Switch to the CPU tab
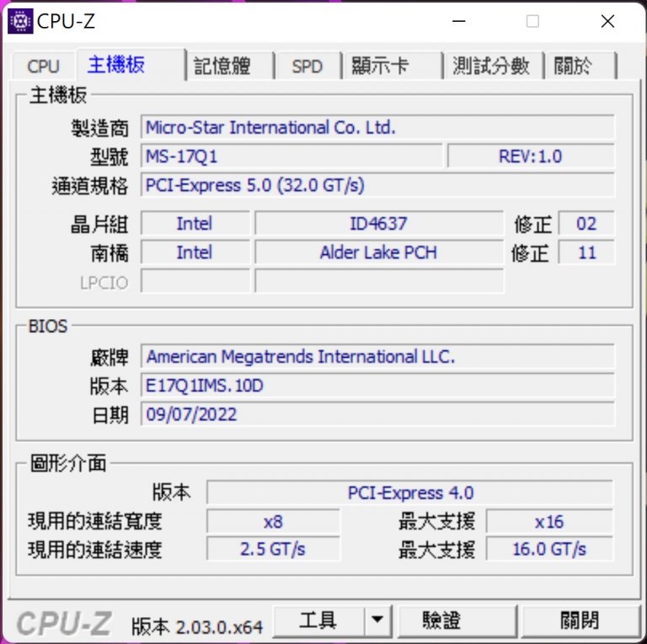This screenshot has width=647, height=644. coord(43,66)
